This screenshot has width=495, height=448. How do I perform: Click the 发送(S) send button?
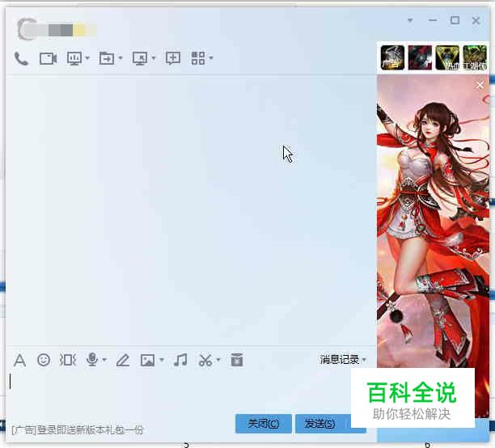[323, 424]
